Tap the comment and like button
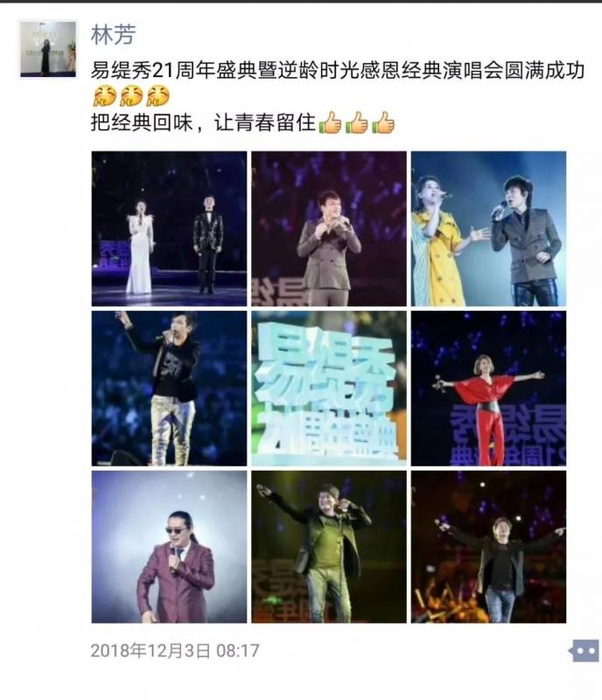This screenshot has height=700, width=602. pyautogui.click(x=584, y=650)
